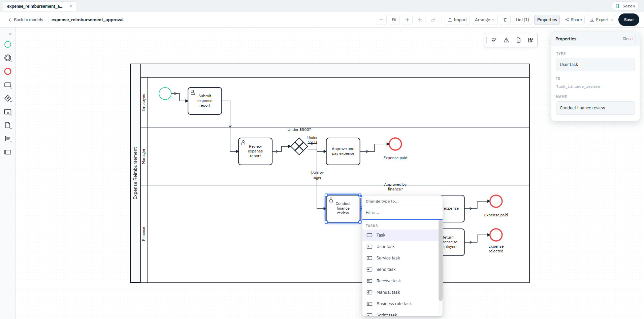Select the intermediate event tool

(x=8, y=58)
